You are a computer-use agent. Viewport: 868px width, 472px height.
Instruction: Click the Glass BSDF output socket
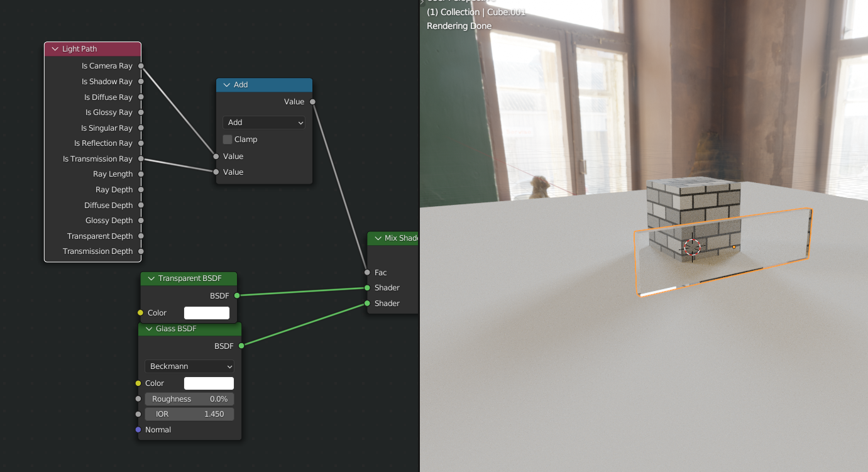(241, 346)
